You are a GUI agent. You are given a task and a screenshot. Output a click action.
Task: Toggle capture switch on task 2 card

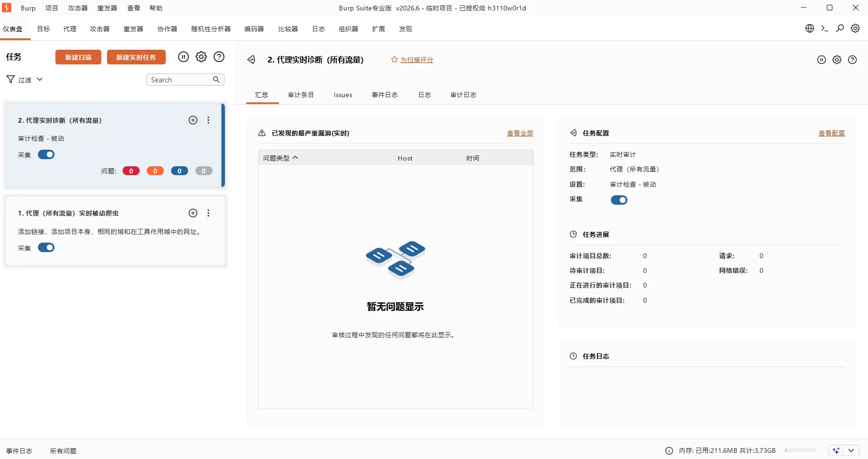(46, 154)
